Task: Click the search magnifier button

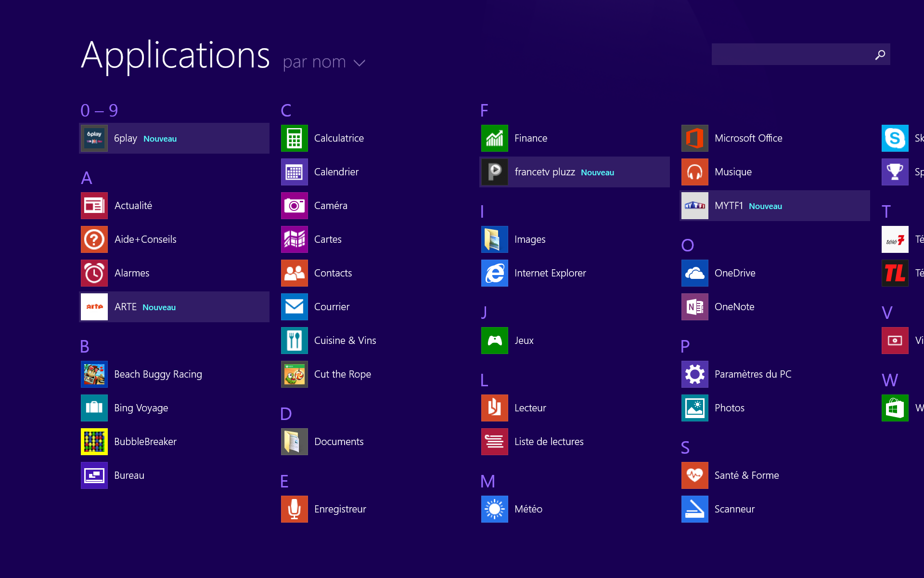Action: click(x=880, y=55)
